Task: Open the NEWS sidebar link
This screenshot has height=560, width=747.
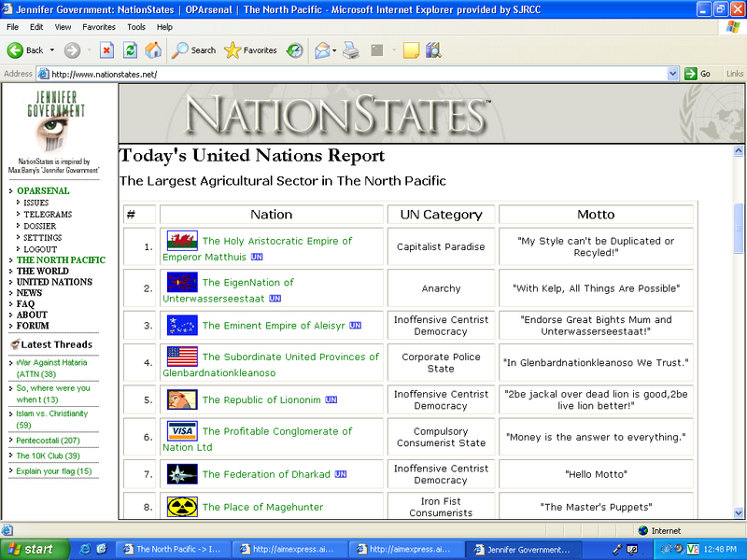Action: click(x=29, y=293)
